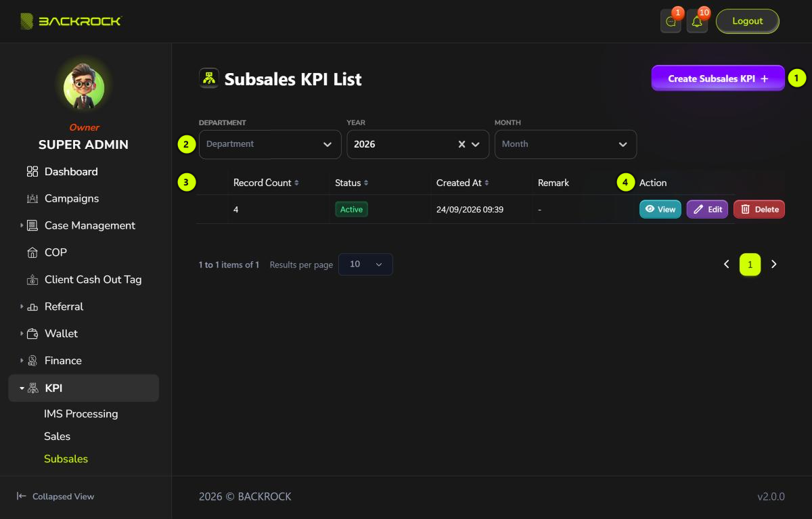Edit the record created 24/09/2026

click(x=707, y=210)
